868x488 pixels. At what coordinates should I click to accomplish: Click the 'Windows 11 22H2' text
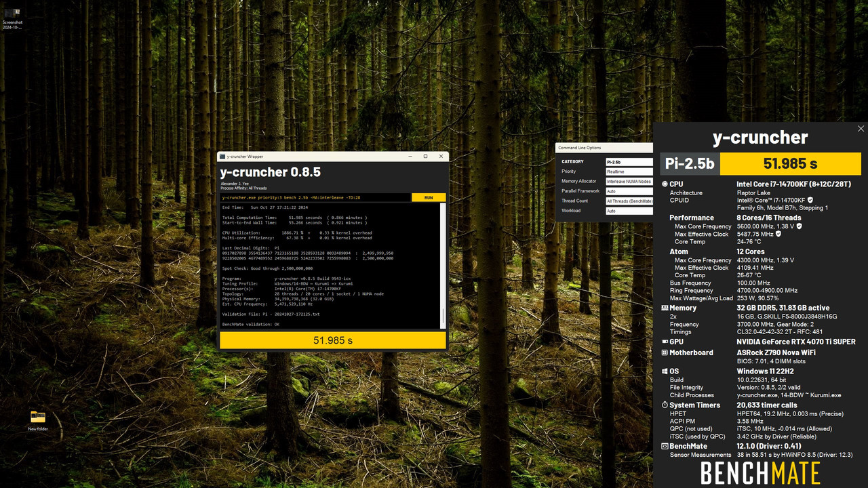coord(766,371)
